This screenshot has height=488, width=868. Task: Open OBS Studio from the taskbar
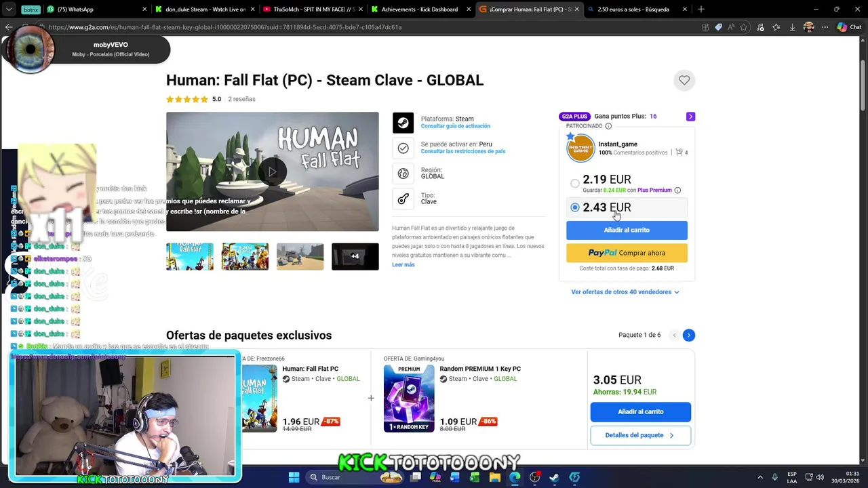coord(535,477)
